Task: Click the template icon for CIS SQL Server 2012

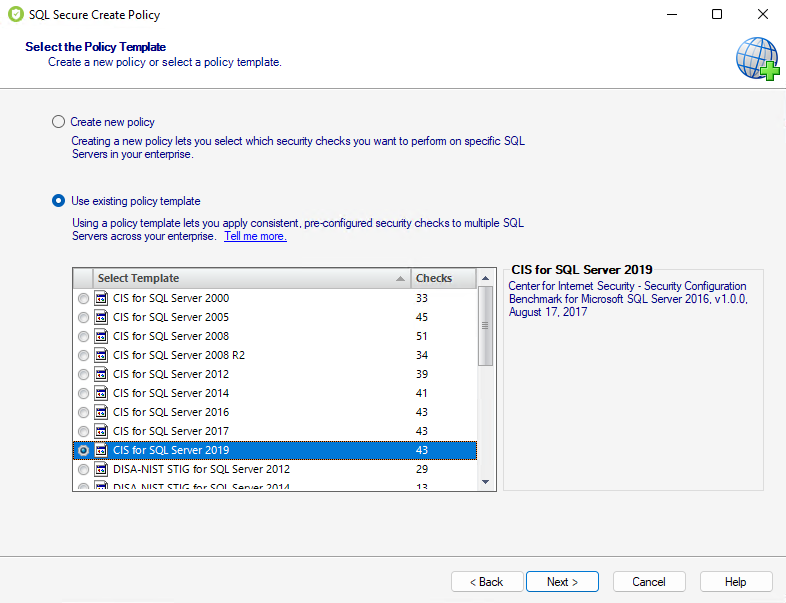Action: tap(101, 374)
